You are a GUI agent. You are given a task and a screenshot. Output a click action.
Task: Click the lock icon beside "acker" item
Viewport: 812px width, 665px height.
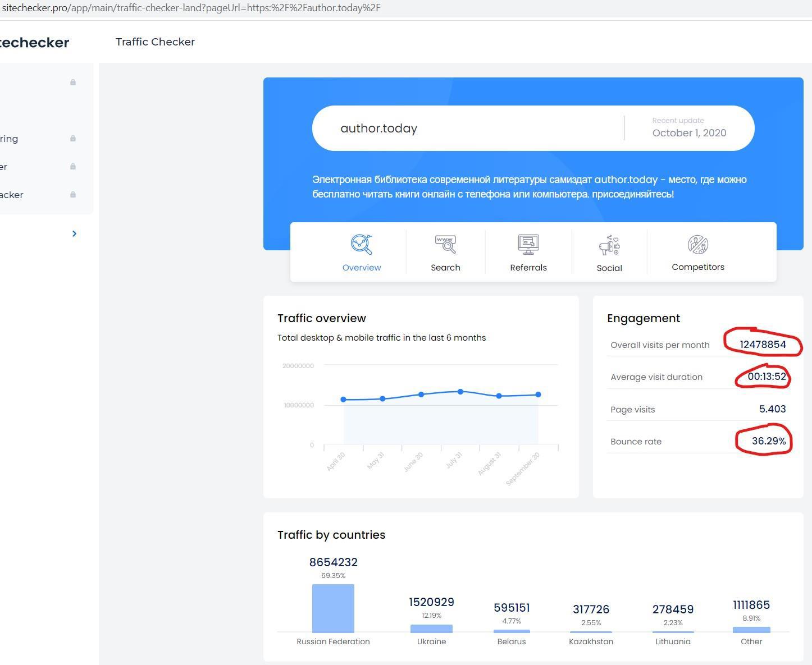[73, 195]
